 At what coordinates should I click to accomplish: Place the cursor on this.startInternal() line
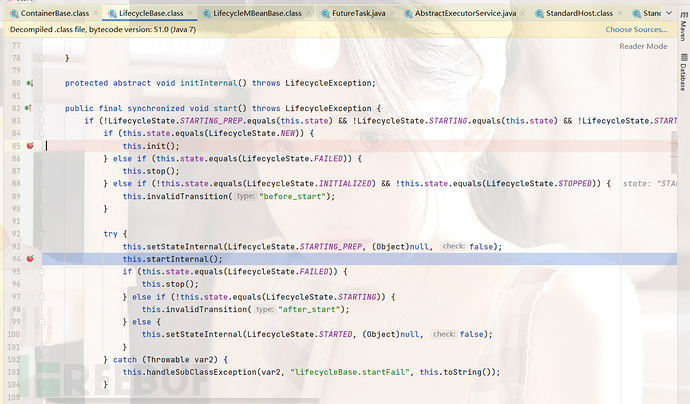172,259
